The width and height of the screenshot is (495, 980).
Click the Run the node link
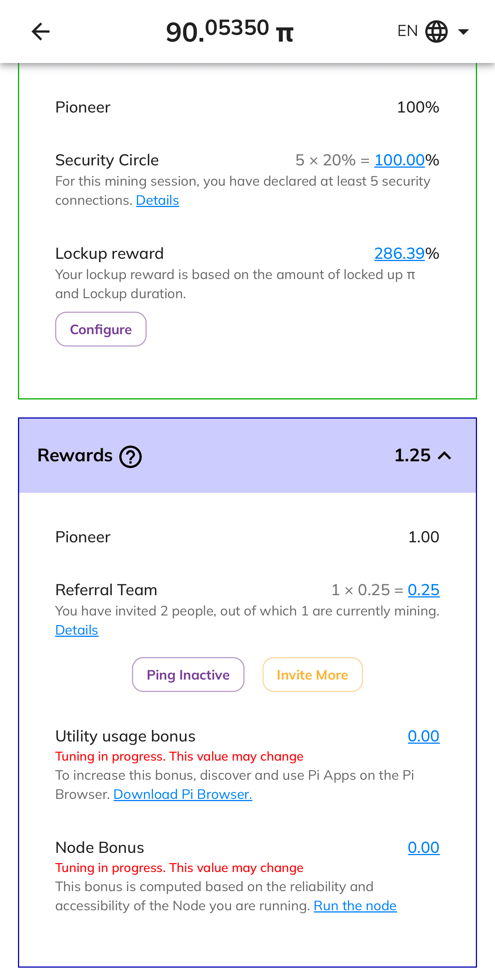pos(355,905)
